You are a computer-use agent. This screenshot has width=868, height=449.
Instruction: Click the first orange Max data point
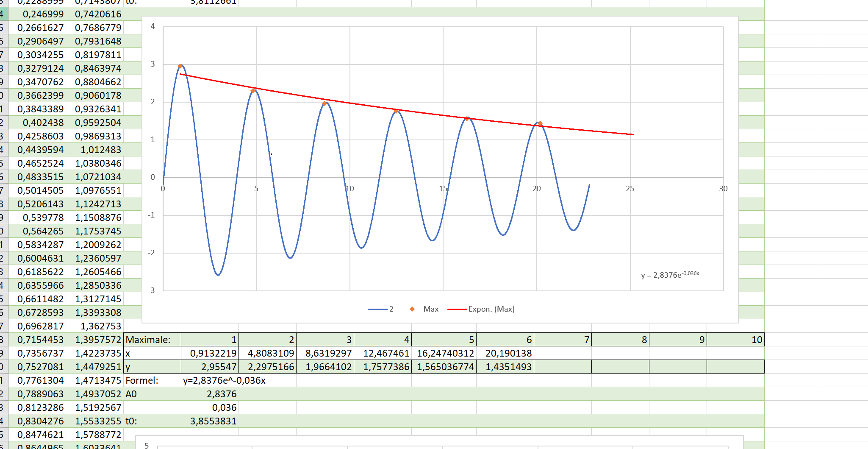tap(180, 66)
